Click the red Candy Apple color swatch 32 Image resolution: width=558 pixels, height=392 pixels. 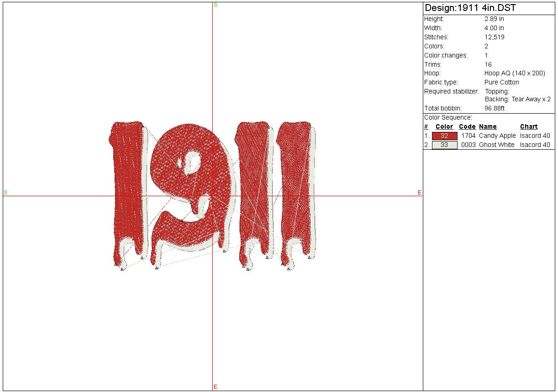click(x=444, y=136)
